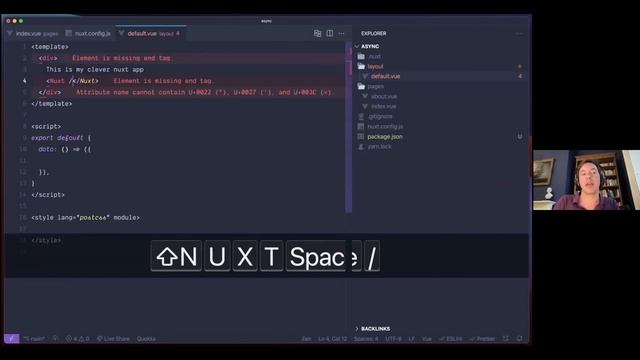Click the style lang="postcss" module line
Image resolution: width=640 pixels, height=360 pixels.
coord(86,218)
